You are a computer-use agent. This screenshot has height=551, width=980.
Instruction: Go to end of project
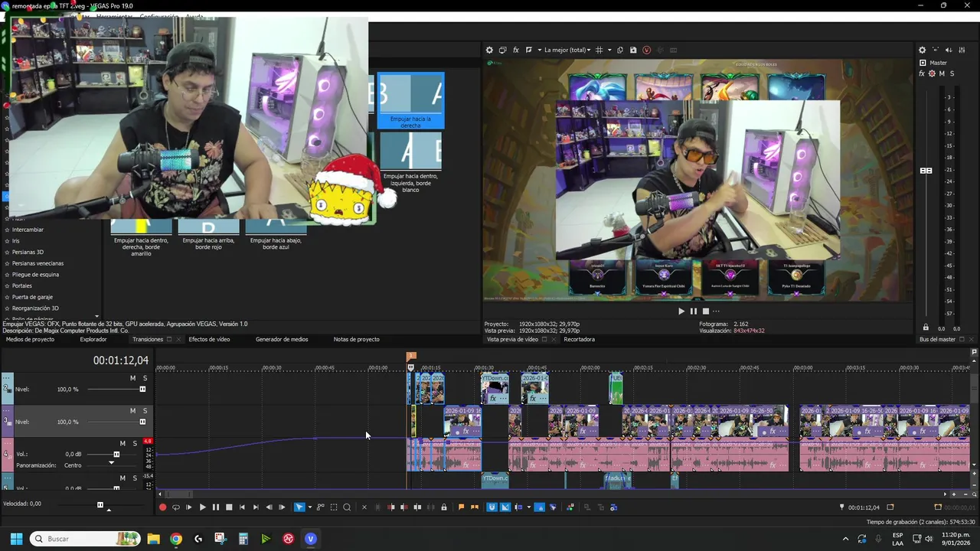tap(255, 507)
